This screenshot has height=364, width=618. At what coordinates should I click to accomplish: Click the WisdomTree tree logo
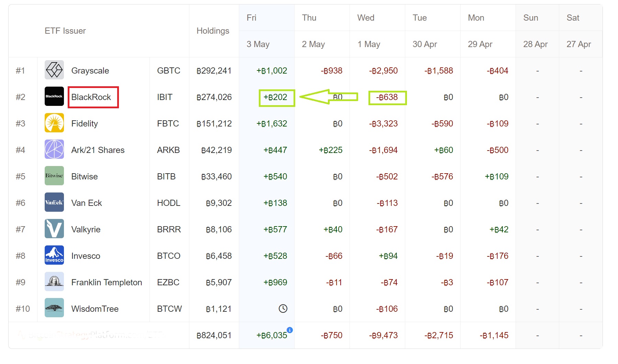pyautogui.click(x=54, y=308)
